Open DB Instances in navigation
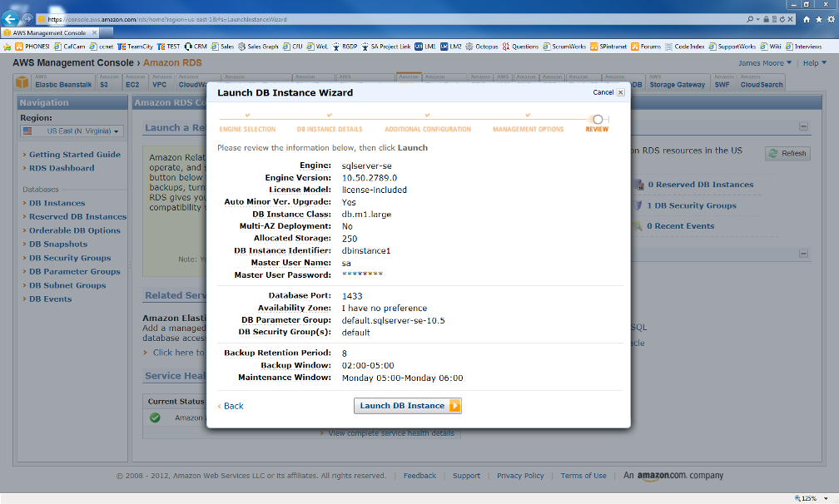This screenshot has height=504, width=839. pyautogui.click(x=57, y=203)
